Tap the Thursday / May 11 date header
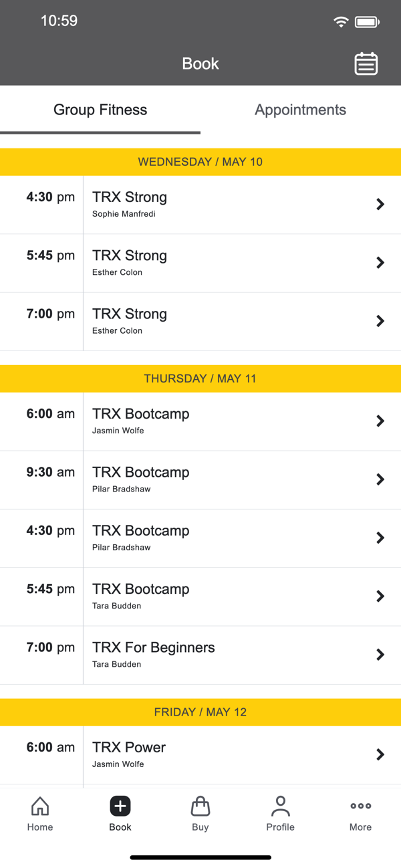The width and height of the screenshot is (401, 868). pos(200,378)
